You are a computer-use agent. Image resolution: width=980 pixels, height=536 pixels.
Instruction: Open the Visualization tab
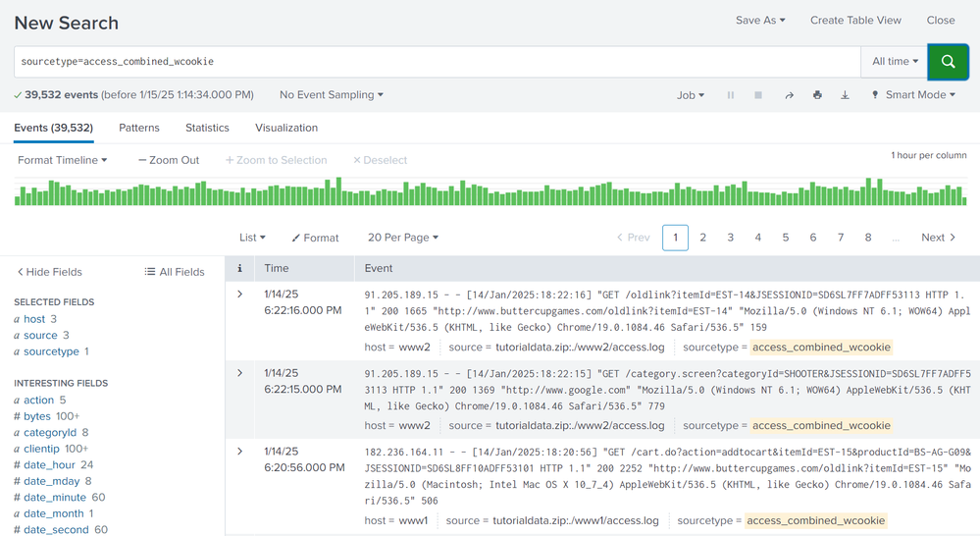click(286, 128)
